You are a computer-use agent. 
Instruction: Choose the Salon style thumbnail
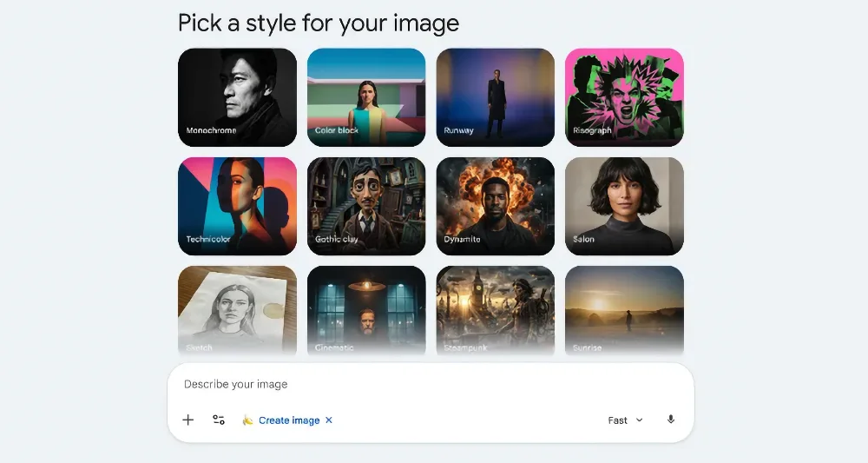[x=624, y=206]
